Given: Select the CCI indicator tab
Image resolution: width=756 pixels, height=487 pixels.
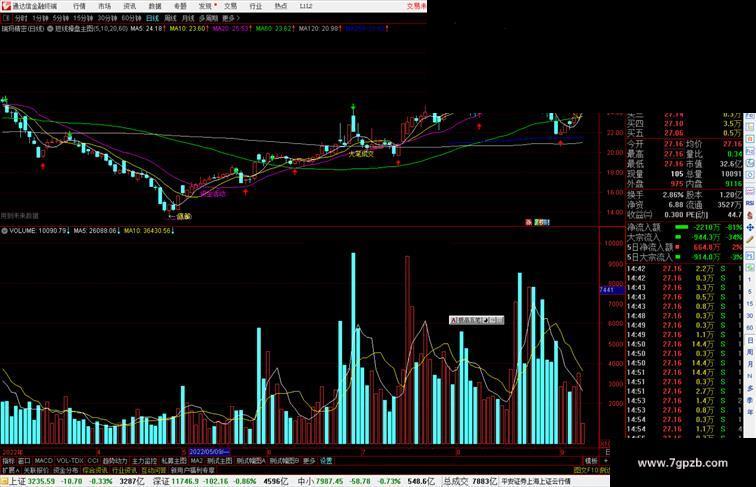Looking at the screenshot, I should (x=93, y=461).
